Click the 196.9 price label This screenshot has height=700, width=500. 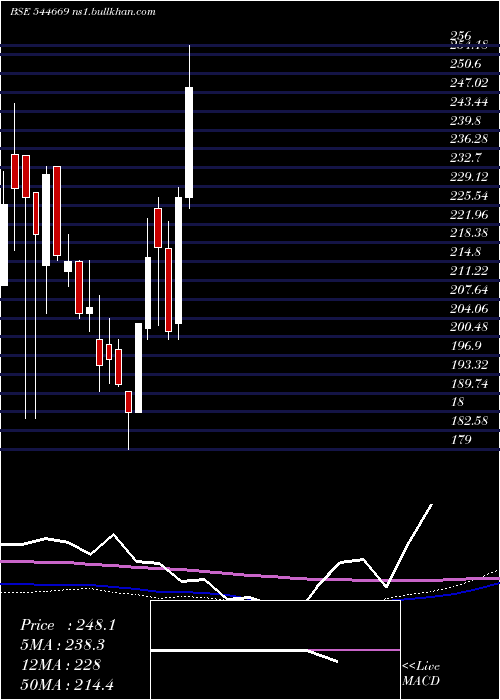tap(466, 346)
